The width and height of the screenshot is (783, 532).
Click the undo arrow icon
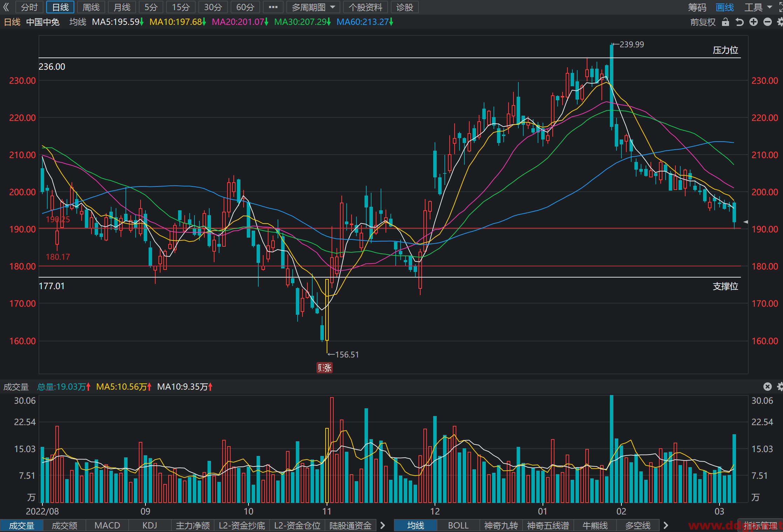click(x=740, y=22)
